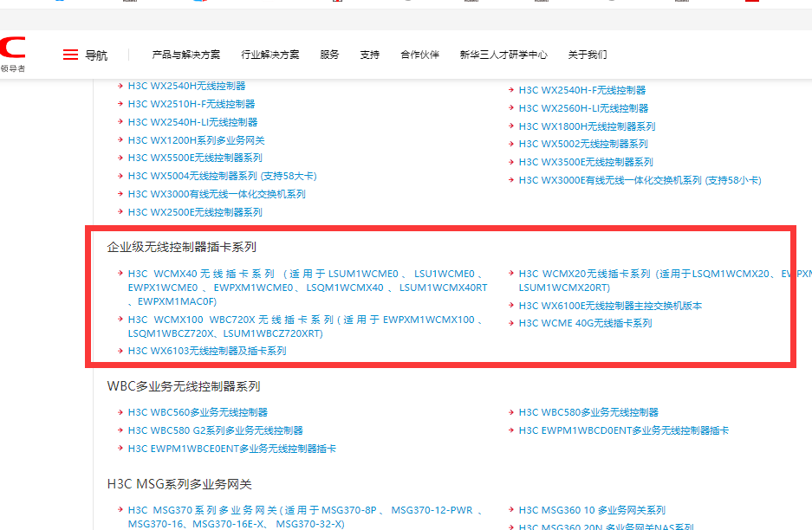Open H3C EWPM1WBCD0ENT多业务无线控制器插卡 link

point(624,430)
